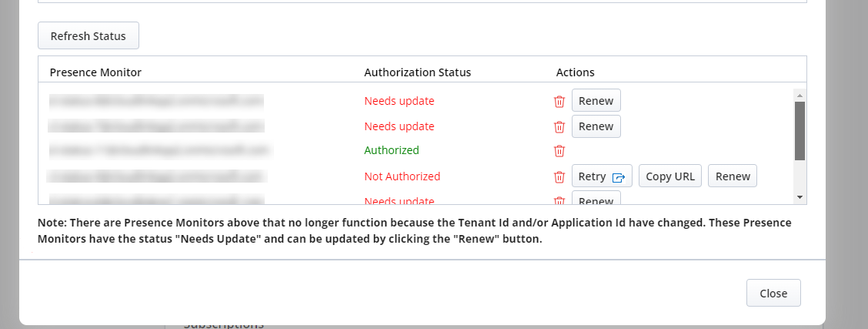Click the Authorization Status column header
This screenshot has width=868, height=329.
[417, 72]
